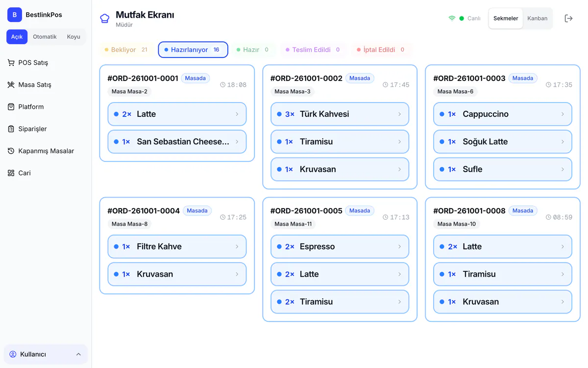
Task: Click the shopping cart icon for POS Satış
Action: [x=11, y=63]
